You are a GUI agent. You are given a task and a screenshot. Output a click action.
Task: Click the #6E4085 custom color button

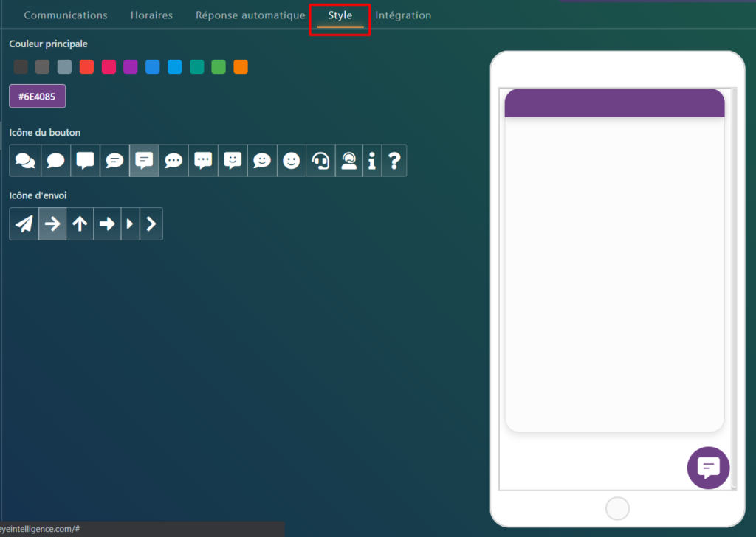(37, 96)
